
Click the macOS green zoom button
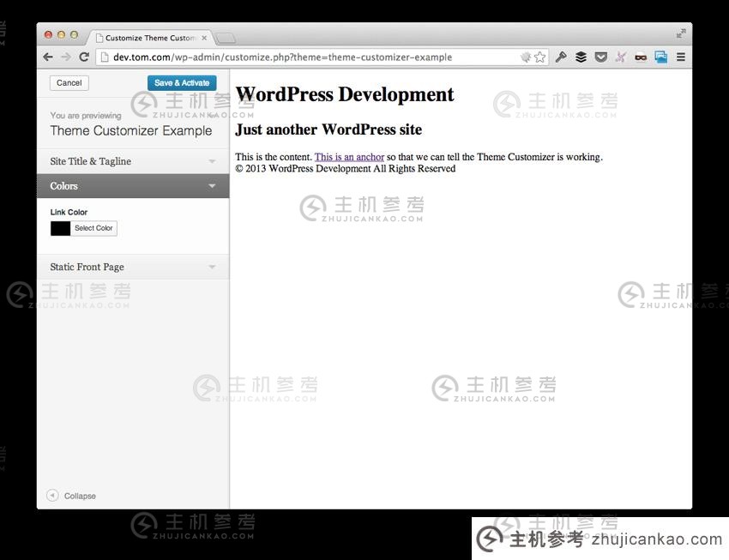(74, 35)
